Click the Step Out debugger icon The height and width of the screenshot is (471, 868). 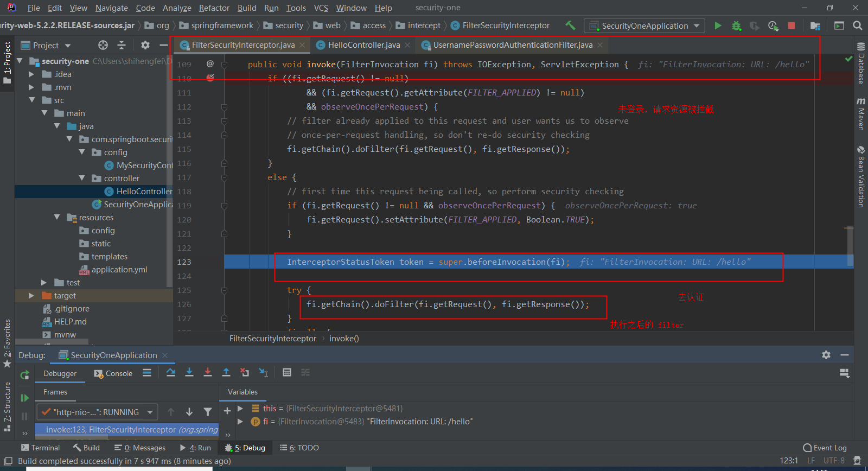(226, 372)
